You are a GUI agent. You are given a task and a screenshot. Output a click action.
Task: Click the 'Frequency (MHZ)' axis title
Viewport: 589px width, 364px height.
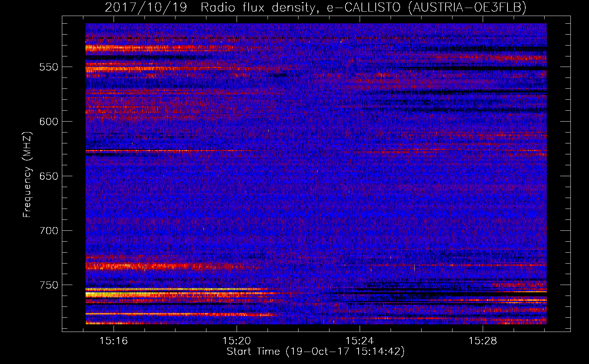[x=28, y=174]
